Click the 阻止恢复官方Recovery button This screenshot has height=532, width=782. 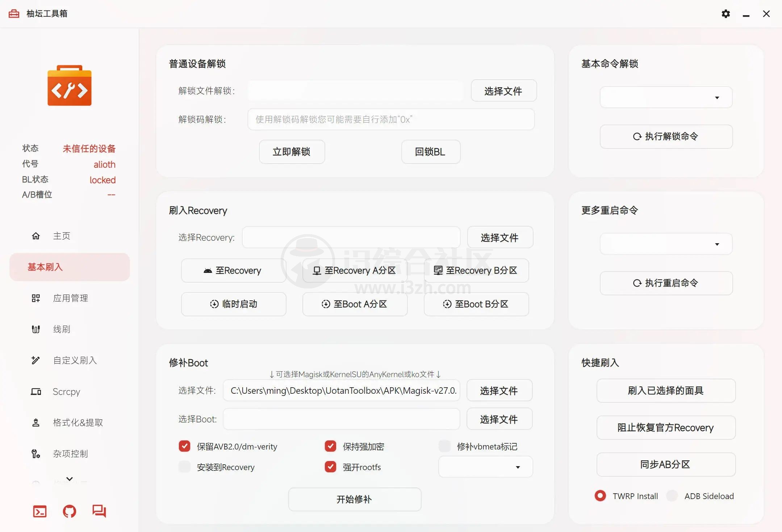666,427
